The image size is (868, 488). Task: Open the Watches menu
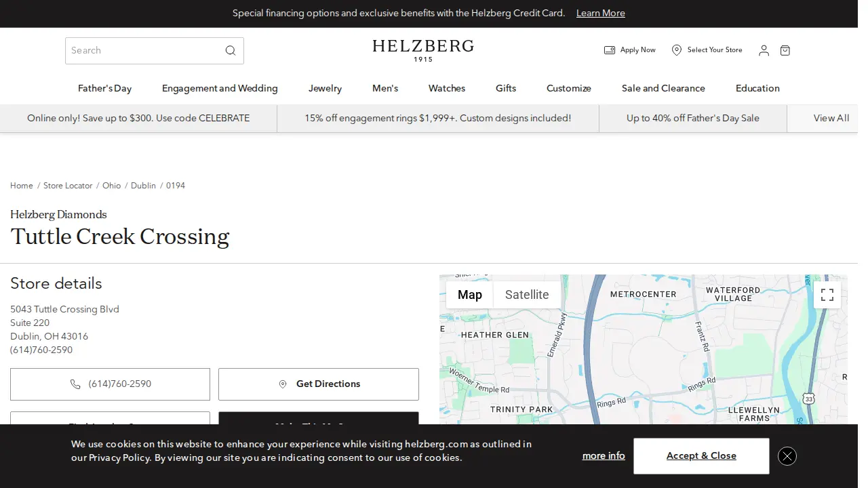point(447,88)
